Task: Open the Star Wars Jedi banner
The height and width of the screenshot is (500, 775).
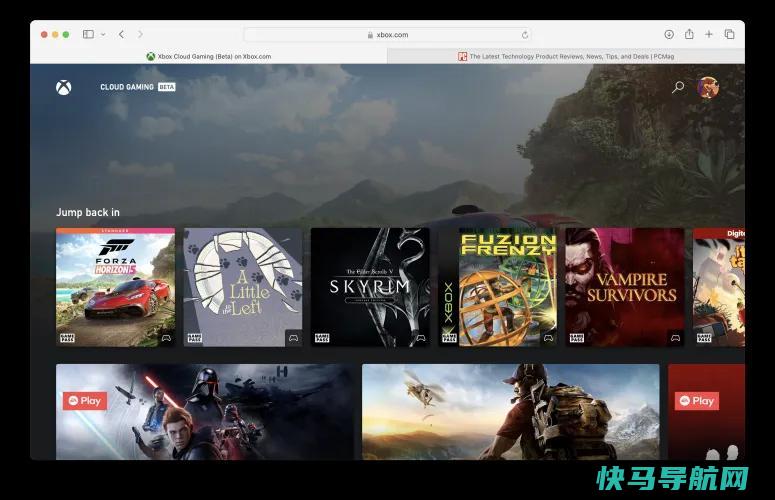Action: point(205,412)
